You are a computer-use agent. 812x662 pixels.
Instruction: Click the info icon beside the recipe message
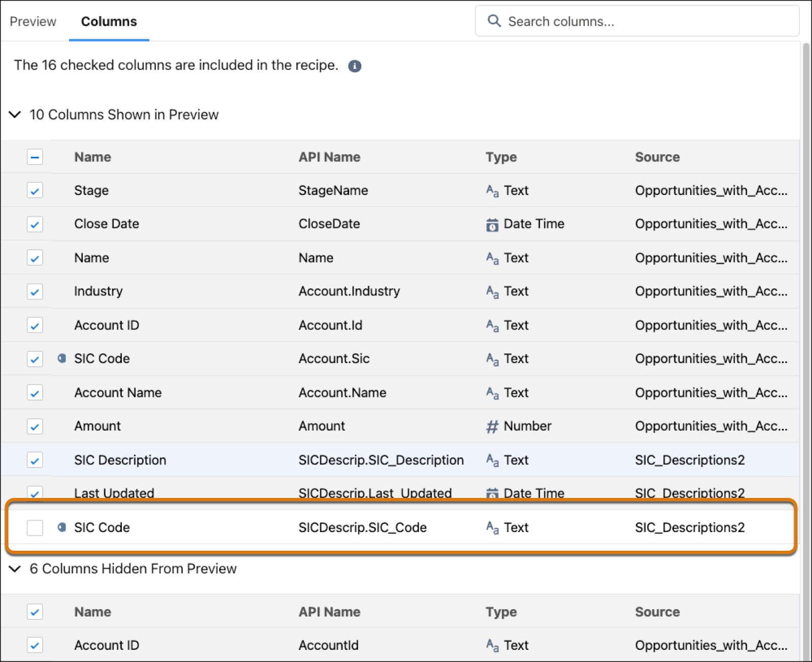pos(355,66)
